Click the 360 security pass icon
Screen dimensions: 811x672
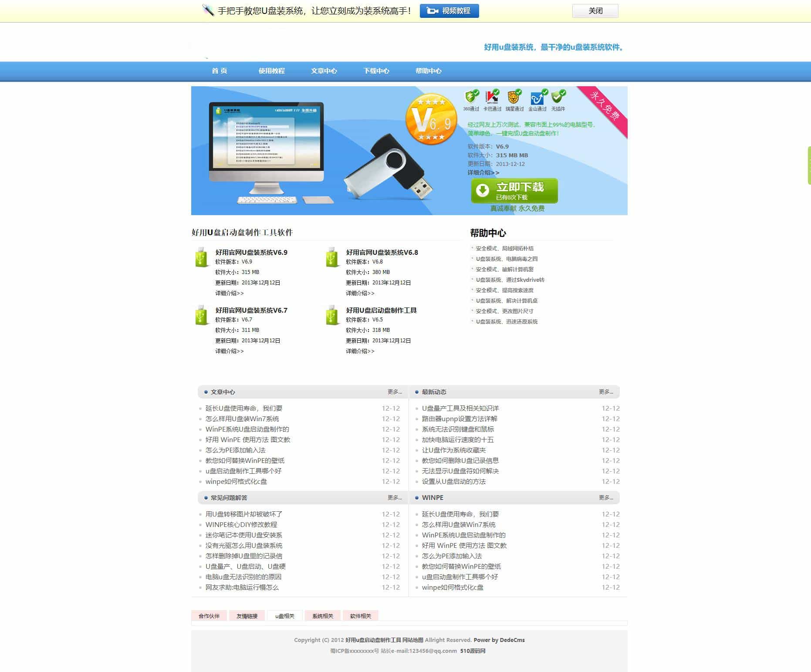tap(471, 96)
